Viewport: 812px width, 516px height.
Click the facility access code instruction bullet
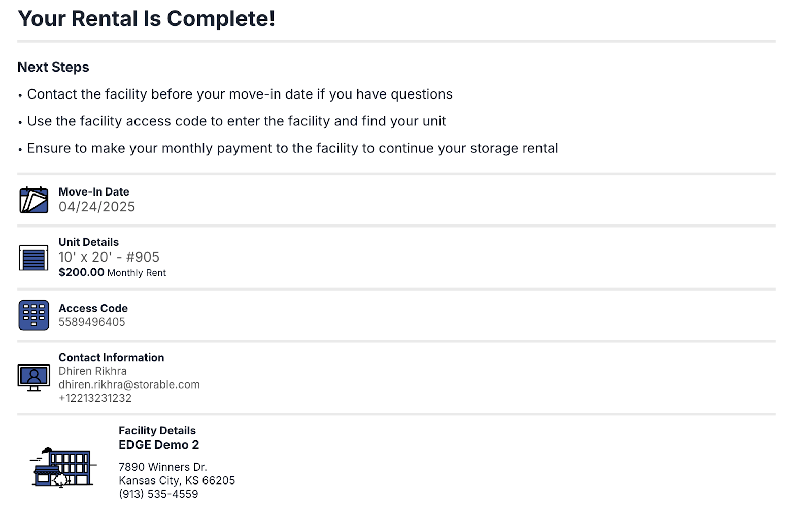[236, 121]
